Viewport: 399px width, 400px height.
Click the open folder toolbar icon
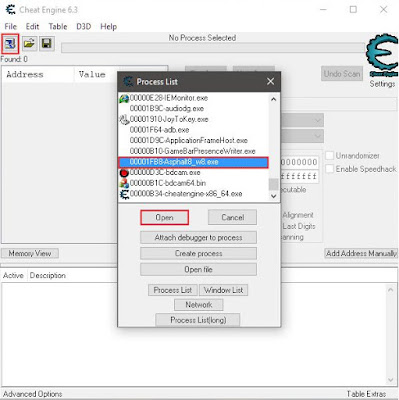click(x=29, y=44)
